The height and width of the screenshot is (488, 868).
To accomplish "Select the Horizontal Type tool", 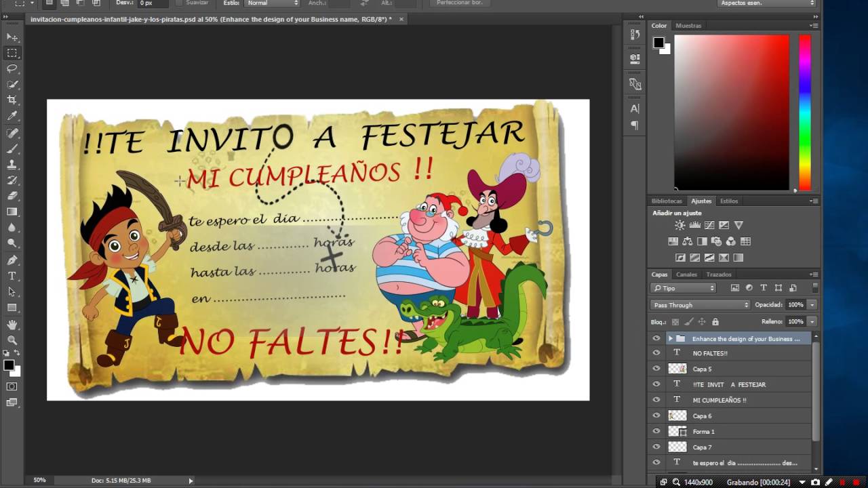I will pos(12,276).
